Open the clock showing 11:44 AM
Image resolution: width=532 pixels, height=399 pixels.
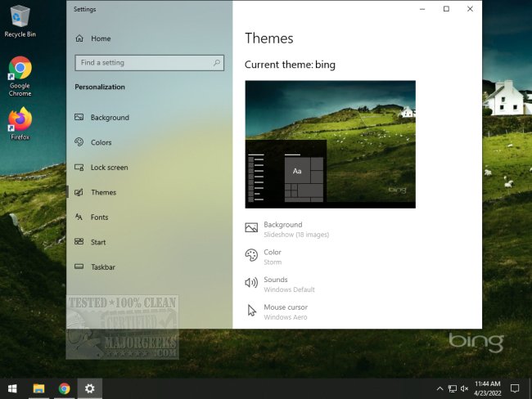click(488, 388)
